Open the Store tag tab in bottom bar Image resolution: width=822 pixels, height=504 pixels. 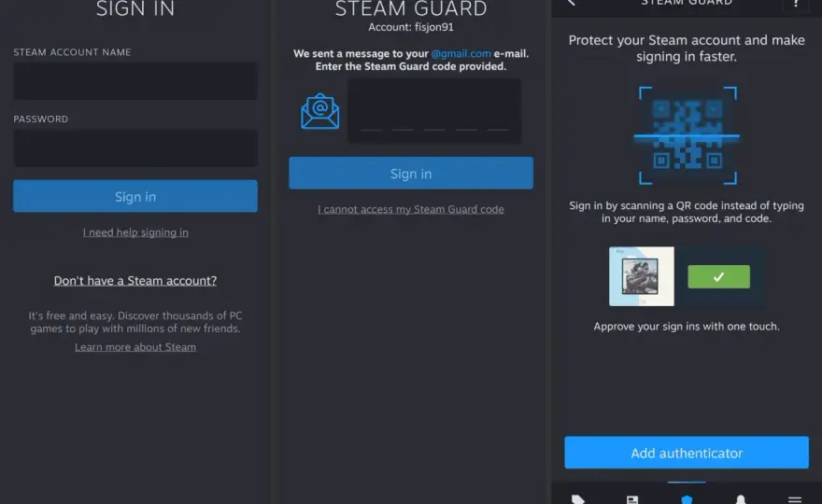tap(577, 499)
